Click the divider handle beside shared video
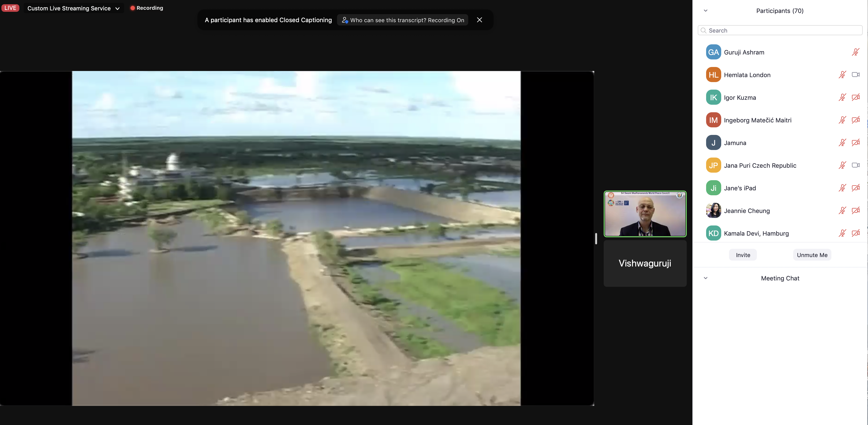 (596, 238)
